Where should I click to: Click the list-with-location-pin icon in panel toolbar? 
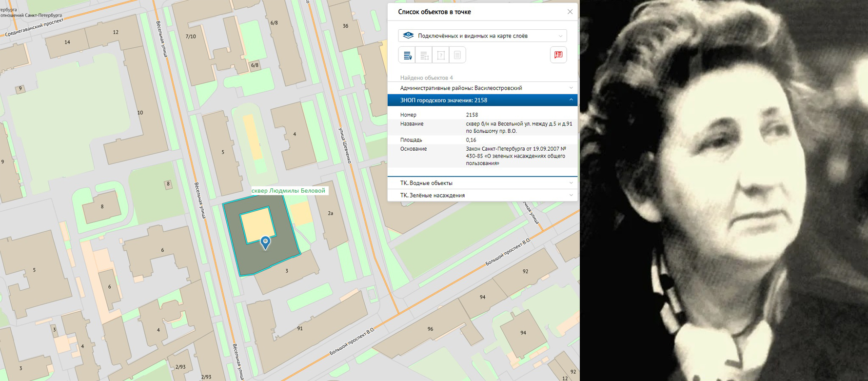tap(407, 55)
